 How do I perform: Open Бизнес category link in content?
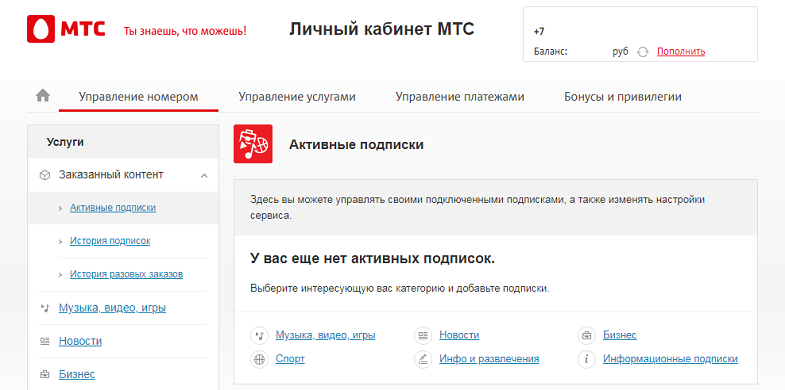[x=620, y=335]
